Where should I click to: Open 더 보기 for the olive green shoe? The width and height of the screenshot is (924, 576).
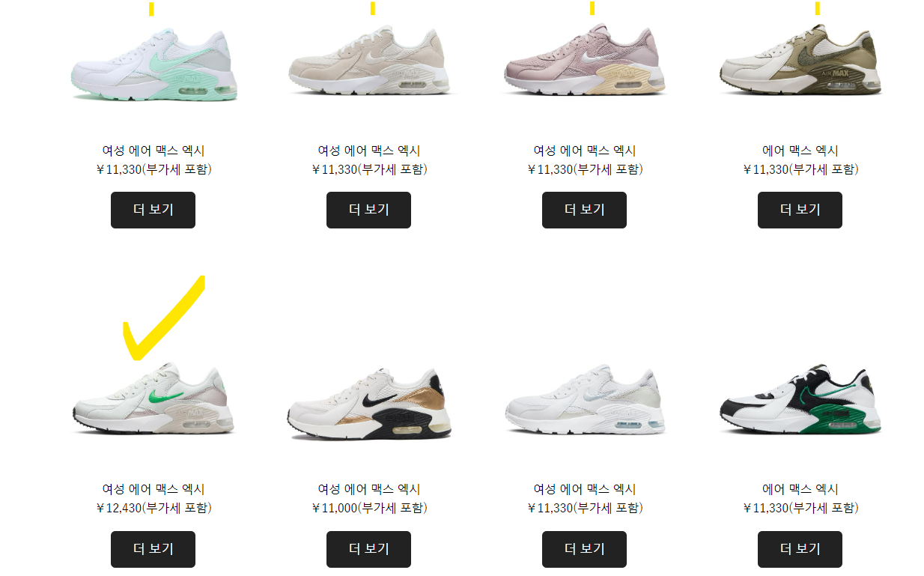tap(800, 210)
